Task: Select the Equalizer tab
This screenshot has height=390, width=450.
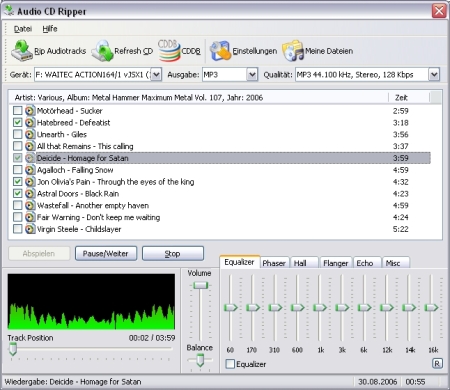Action: 239,262
